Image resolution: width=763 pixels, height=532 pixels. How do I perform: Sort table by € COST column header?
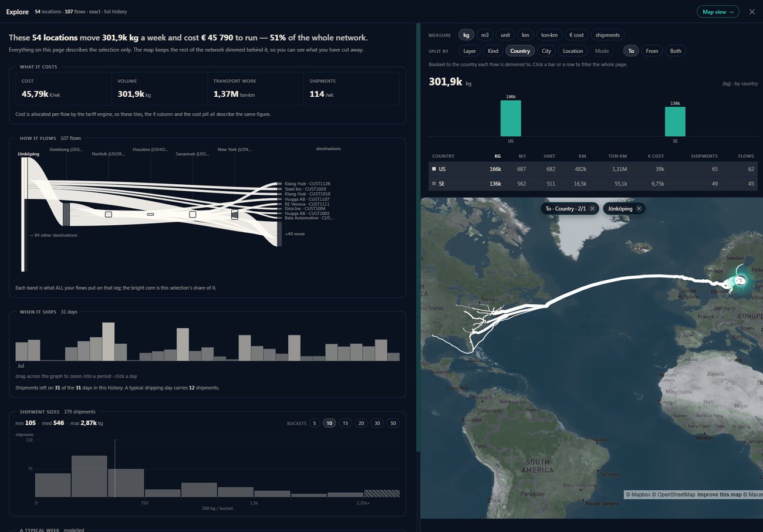click(654, 156)
